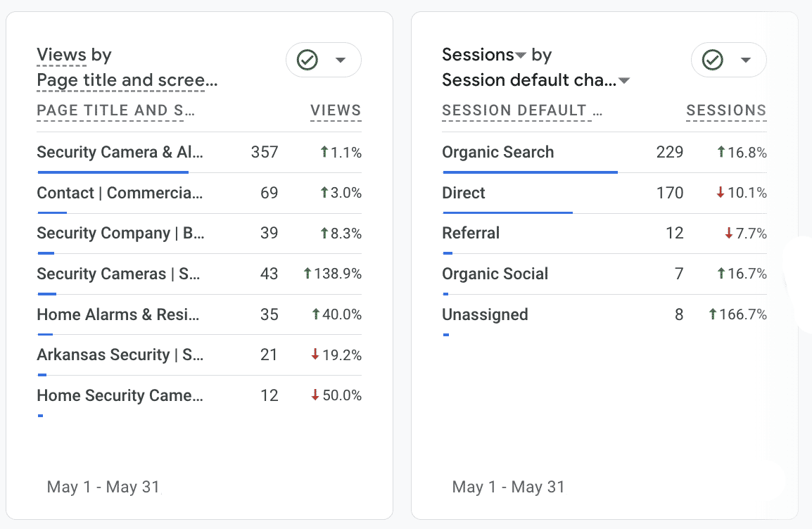Select the Direct channel row
This screenshot has width=812, height=529.
(x=464, y=193)
